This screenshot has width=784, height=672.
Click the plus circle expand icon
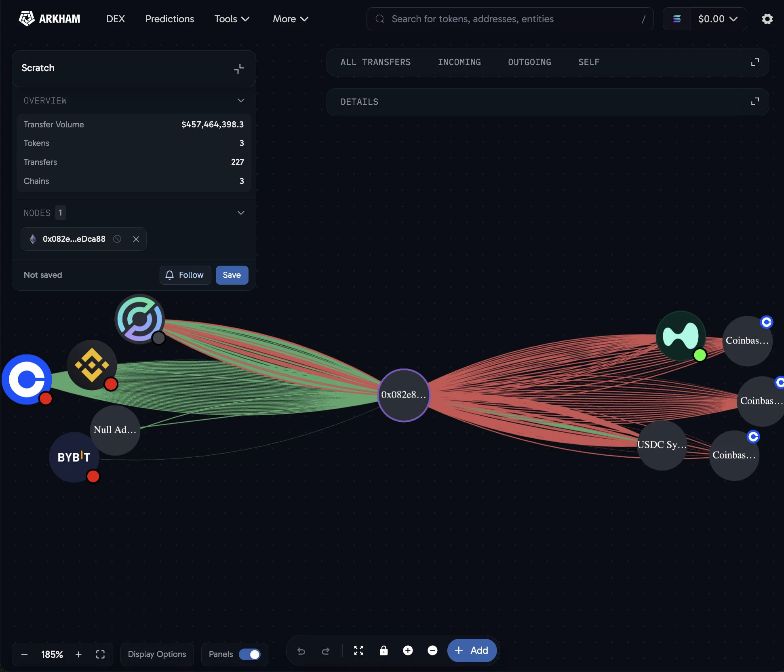pos(408,650)
